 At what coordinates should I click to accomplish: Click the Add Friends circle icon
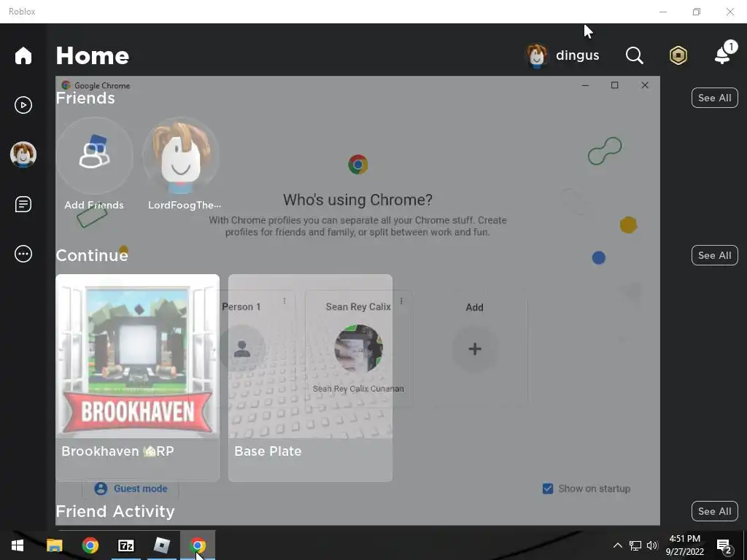[94, 155]
